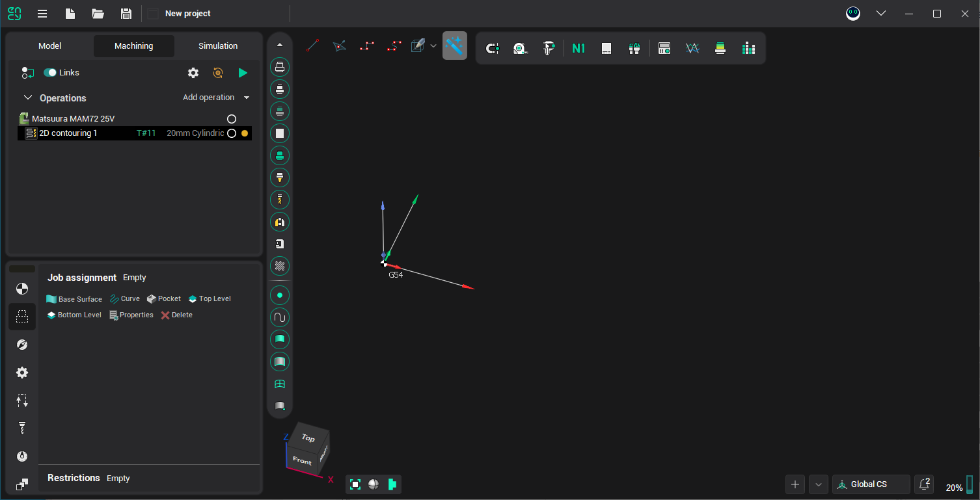Screen dimensions: 980x500
Task: Click the NC code generation icon
Action: pyautogui.click(x=578, y=48)
